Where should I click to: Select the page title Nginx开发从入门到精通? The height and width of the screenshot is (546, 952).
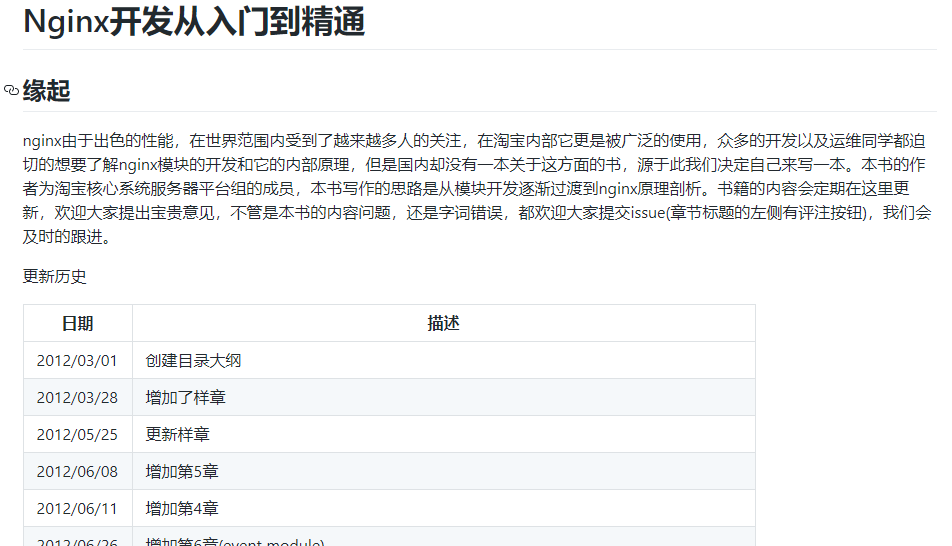(194, 22)
